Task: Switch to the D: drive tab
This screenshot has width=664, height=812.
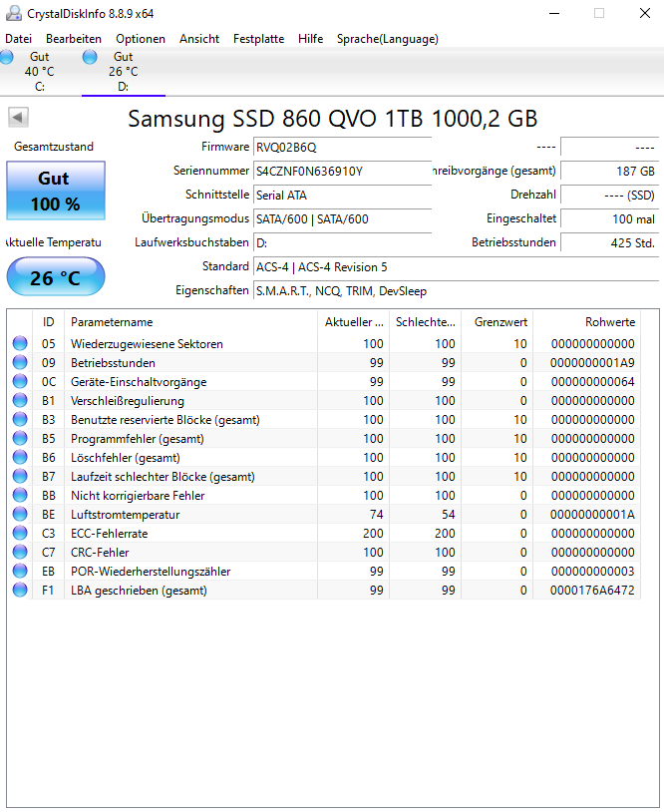Action: (x=124, y=72)
